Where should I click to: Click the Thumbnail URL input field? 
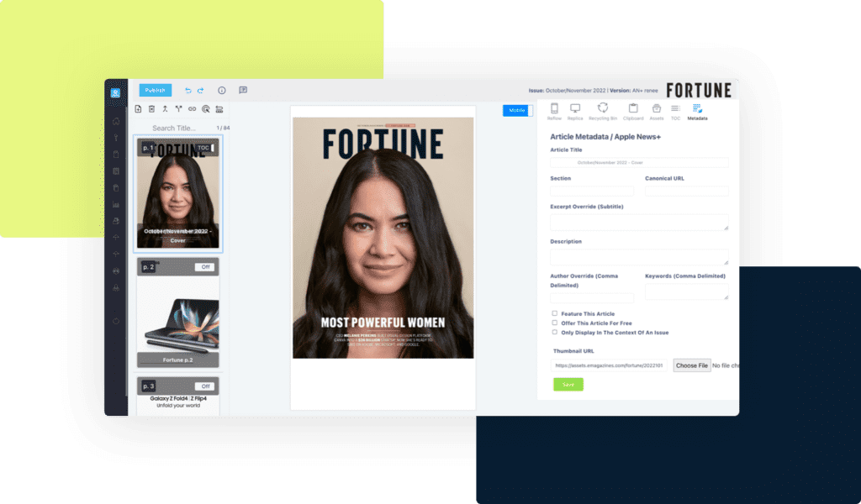610,365
